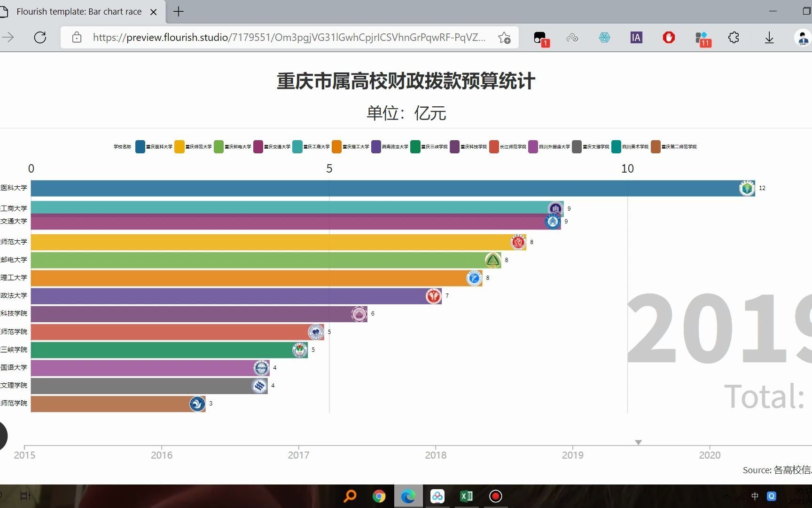Viewport: 812px width, 508px height.
Task: Toggle legend swatch 重庆科技学院
Action: coord(454,147)
